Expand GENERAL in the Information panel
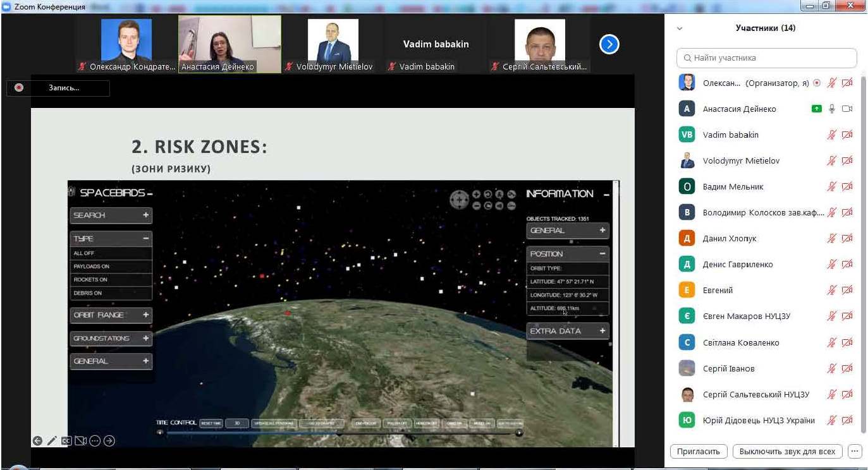This screenshot has height=470, width=868. click(x=568, y=231)
